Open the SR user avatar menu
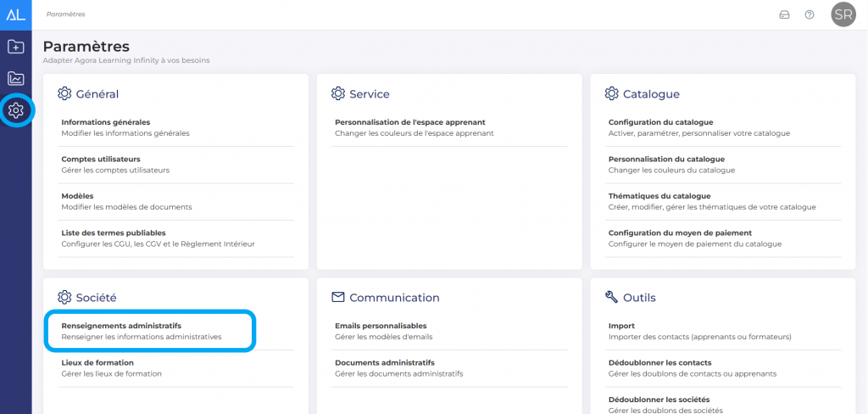The image size is (868, 414). coord(843,14)
